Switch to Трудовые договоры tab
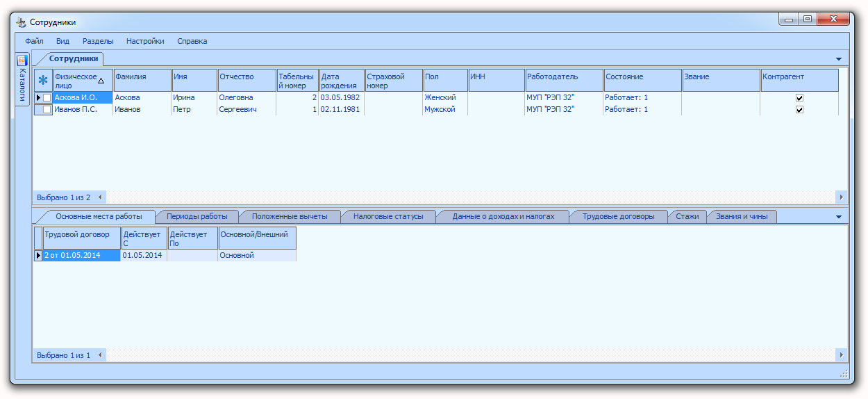868x399 pixels. 618,216
